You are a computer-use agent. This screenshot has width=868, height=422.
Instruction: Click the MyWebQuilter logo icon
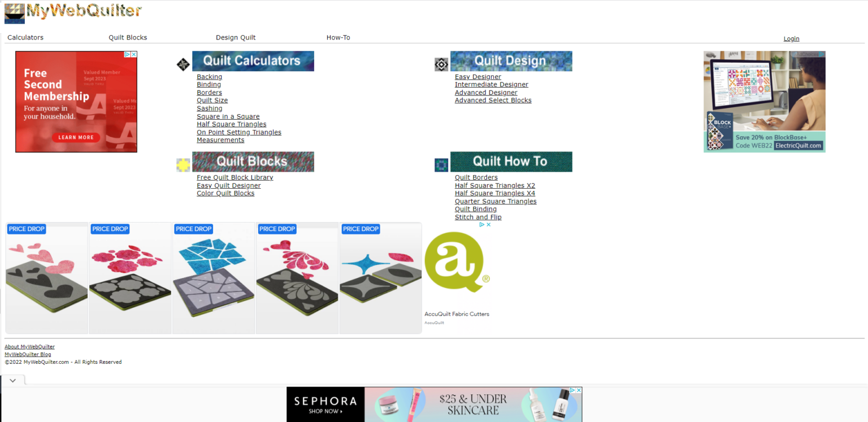click(14, 13)
